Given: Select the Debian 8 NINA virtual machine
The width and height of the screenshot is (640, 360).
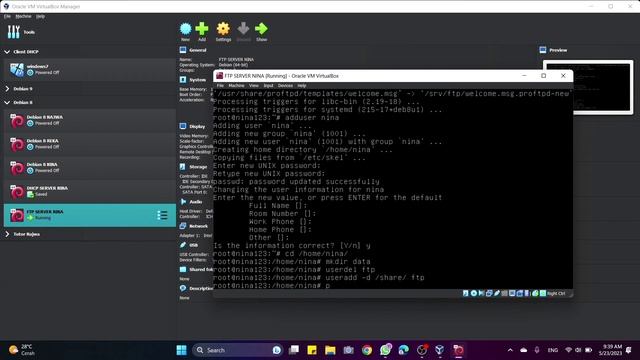Looking at the screenshot, I should tap(90, 168).
